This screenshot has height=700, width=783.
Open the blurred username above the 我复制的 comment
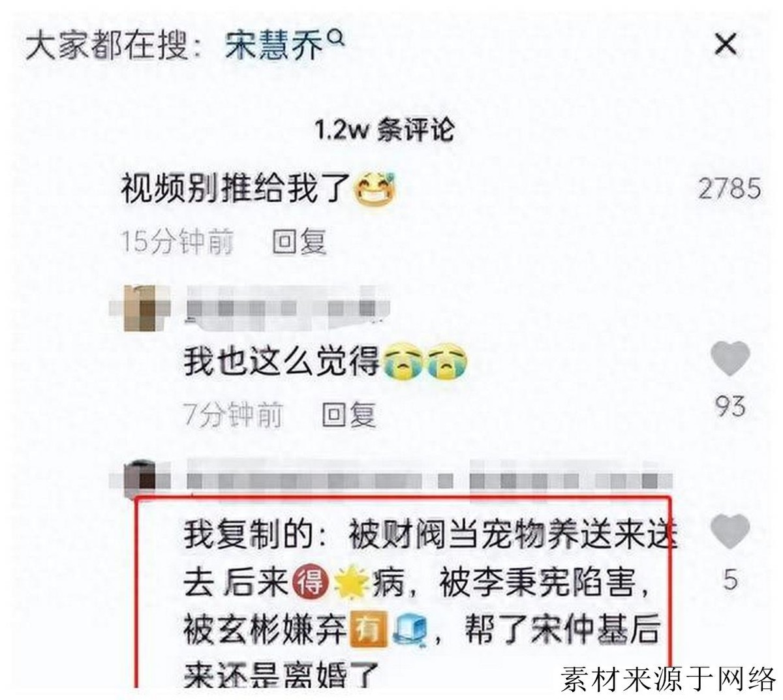click(x=429, y=479)
